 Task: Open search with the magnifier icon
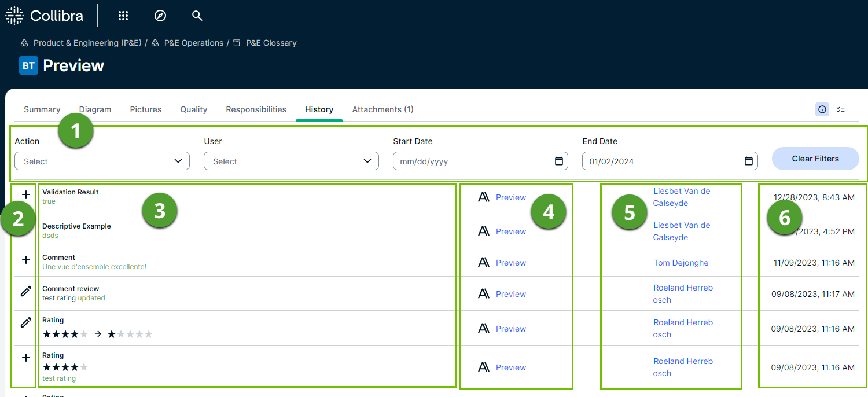pos(197,16)
